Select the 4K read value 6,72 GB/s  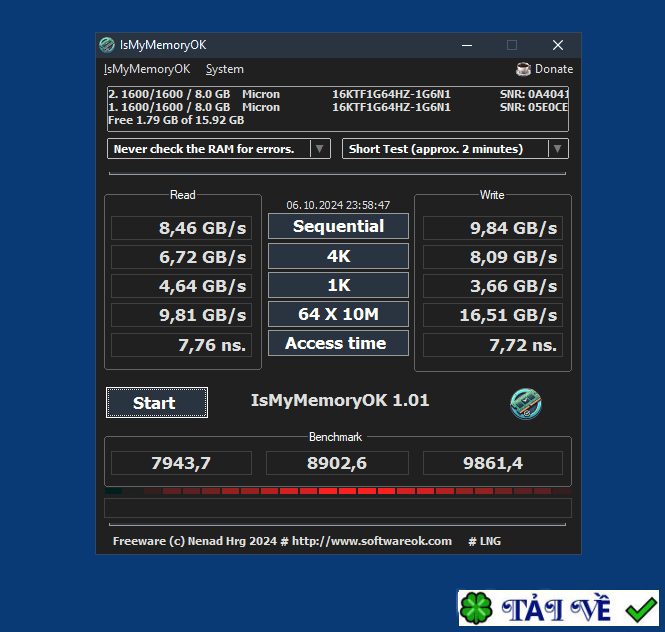coord(182,257)
